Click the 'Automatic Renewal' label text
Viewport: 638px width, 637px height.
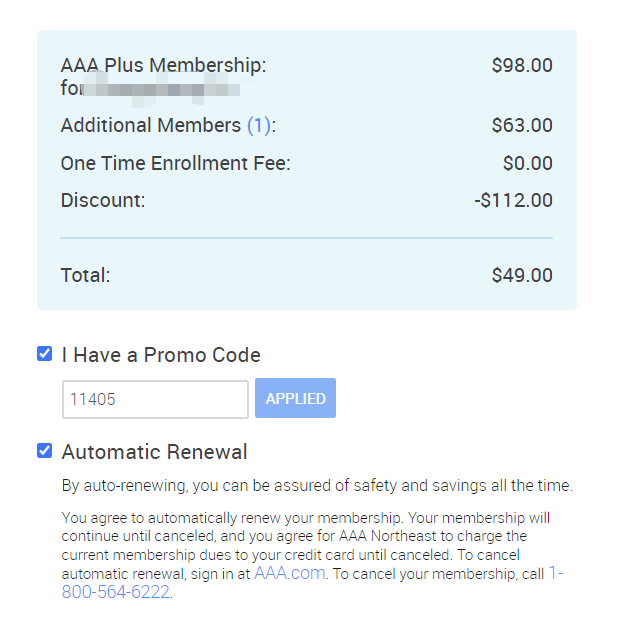[154, 452]
